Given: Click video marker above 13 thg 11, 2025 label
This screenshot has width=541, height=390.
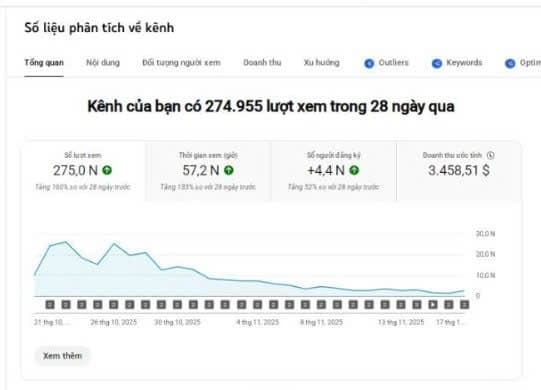Looking at the screenshot, I should coord(401,304).
